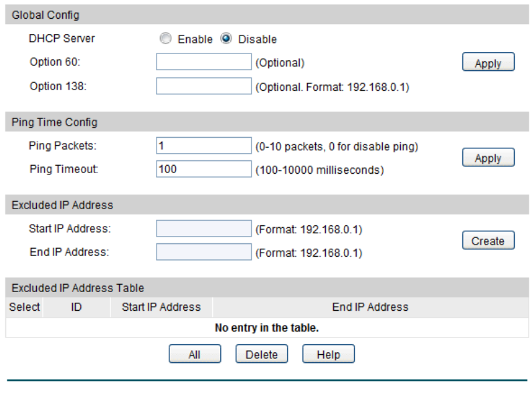Click the Start IP Address input box

pyautogui.click(x=203, y=229)
